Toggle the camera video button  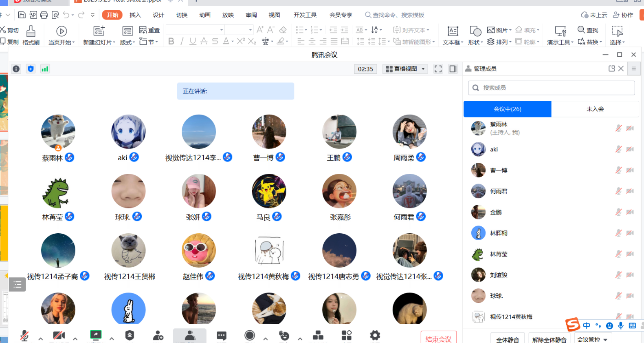59,335
